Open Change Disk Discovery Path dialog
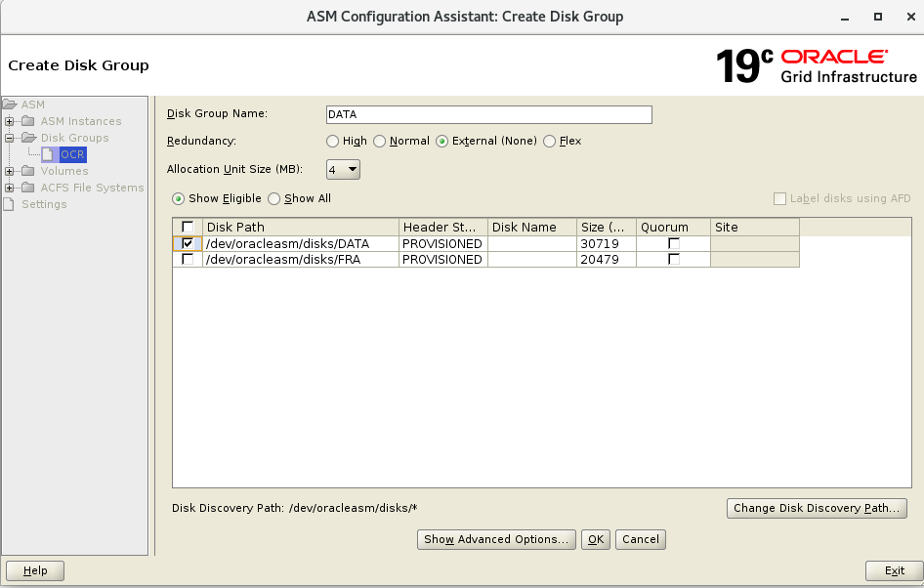Image resolution: width=924 pixels, height=588 pixels. point(817,509)
